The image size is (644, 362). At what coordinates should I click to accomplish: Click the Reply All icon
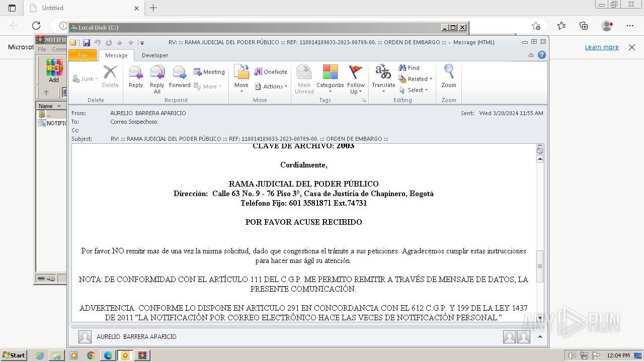157,79
